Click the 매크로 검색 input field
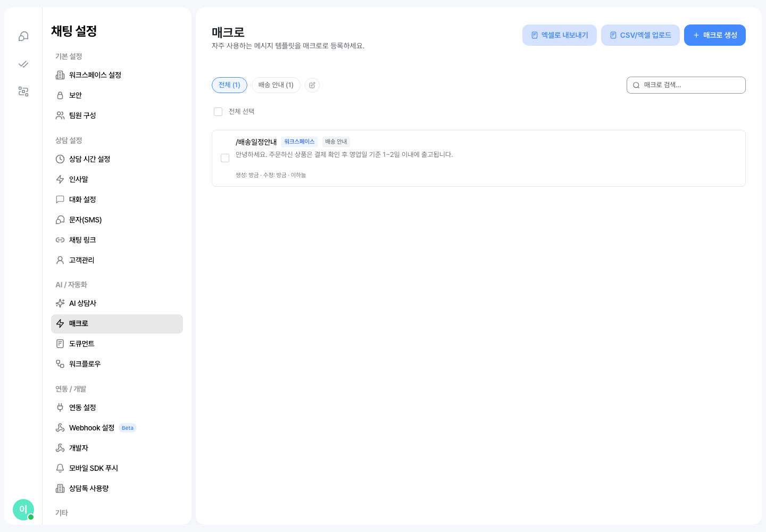The width and height of the screenshot is (766, 532). [x=686, y=85]
